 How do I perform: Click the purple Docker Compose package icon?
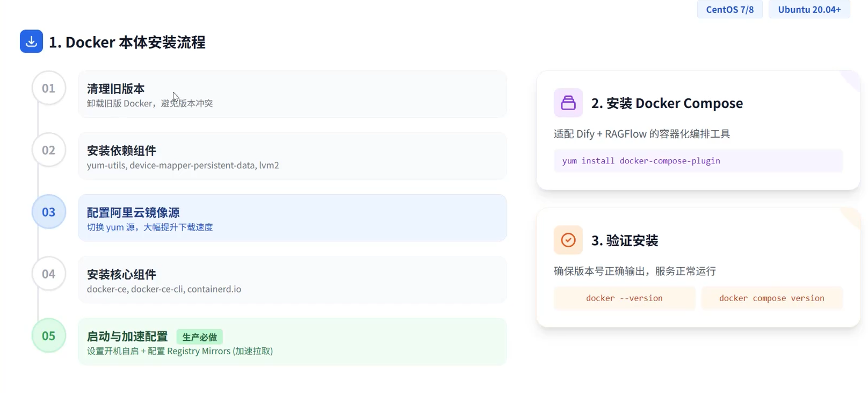(568, 103)
